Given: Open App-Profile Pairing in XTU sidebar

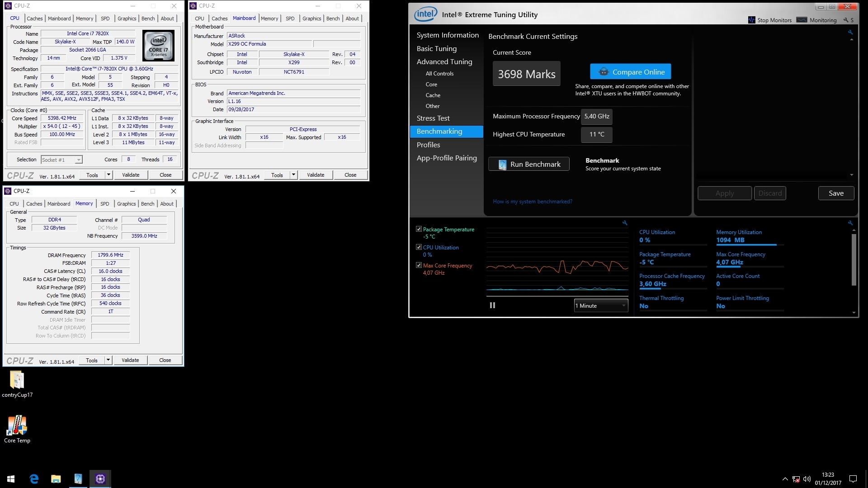Looking at the screenshot, I should (447, 158).
